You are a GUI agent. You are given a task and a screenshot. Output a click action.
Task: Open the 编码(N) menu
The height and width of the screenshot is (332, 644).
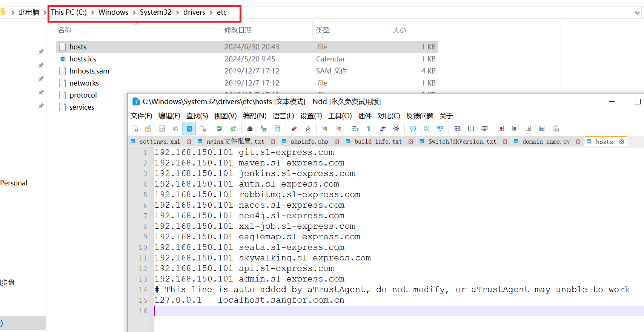pos(255,116)
